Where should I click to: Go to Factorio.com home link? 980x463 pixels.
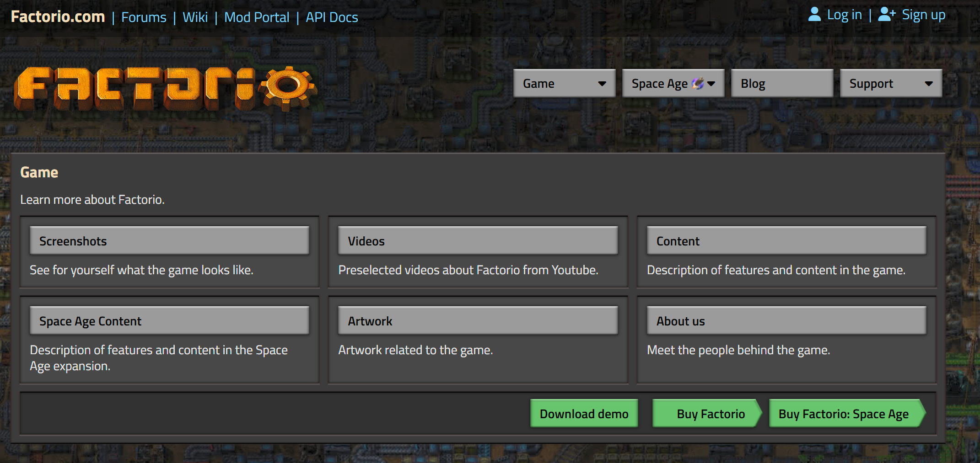(58, 16)
